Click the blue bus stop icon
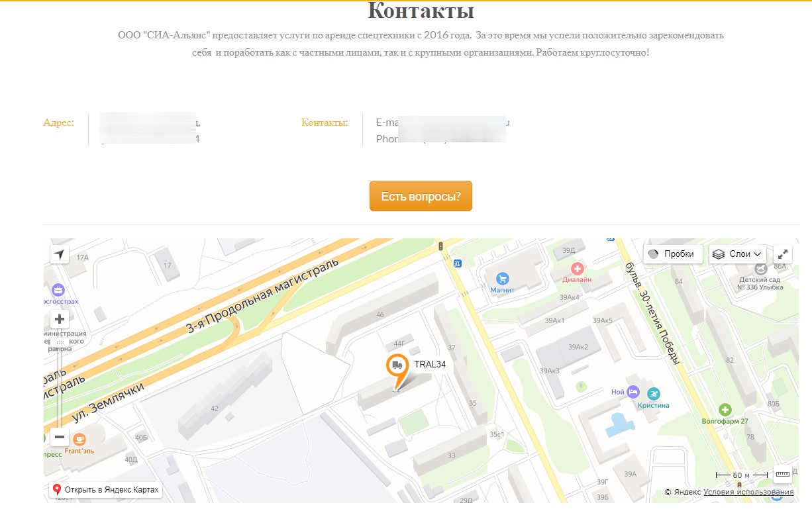 click(x=456, y=263)
